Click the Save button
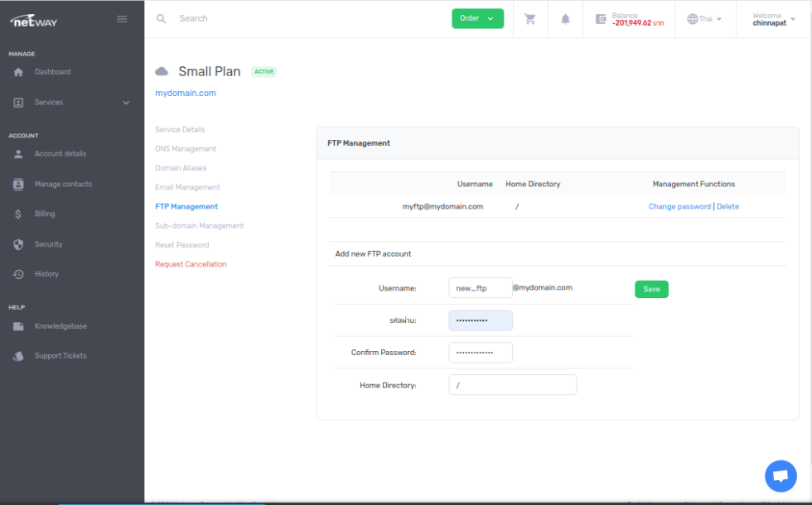This screenshot has height=505, width=812. tap(651, 289)
